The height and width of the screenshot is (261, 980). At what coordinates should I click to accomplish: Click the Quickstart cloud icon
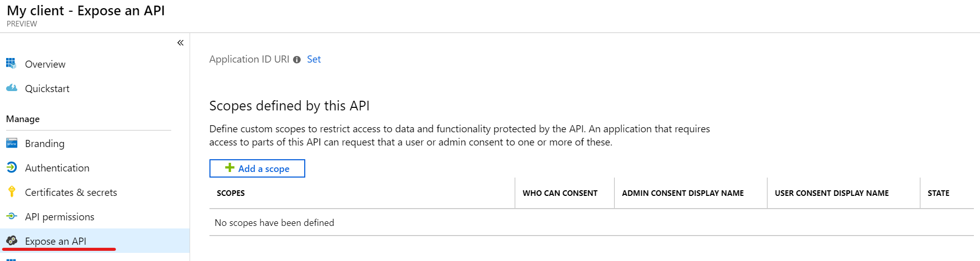coord(11,88)
